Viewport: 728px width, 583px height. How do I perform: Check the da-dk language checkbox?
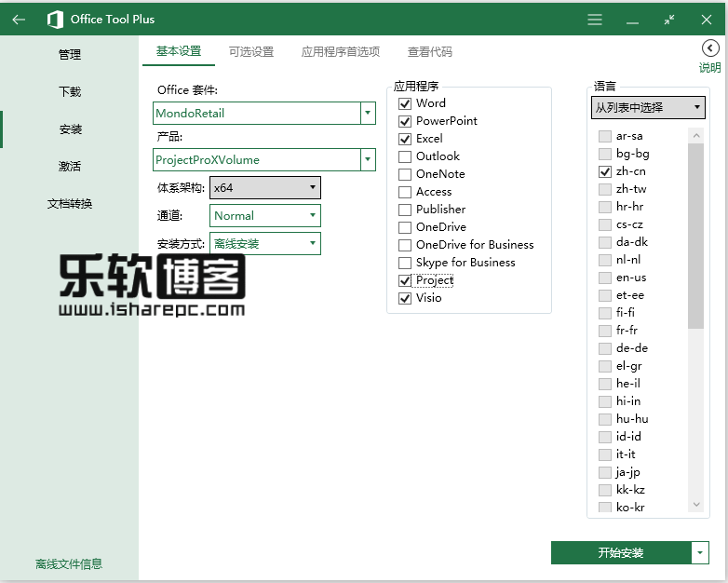point(604,242)
